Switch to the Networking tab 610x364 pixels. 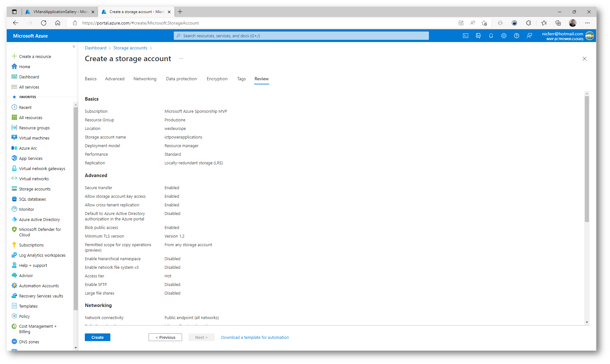click(145, 79)
